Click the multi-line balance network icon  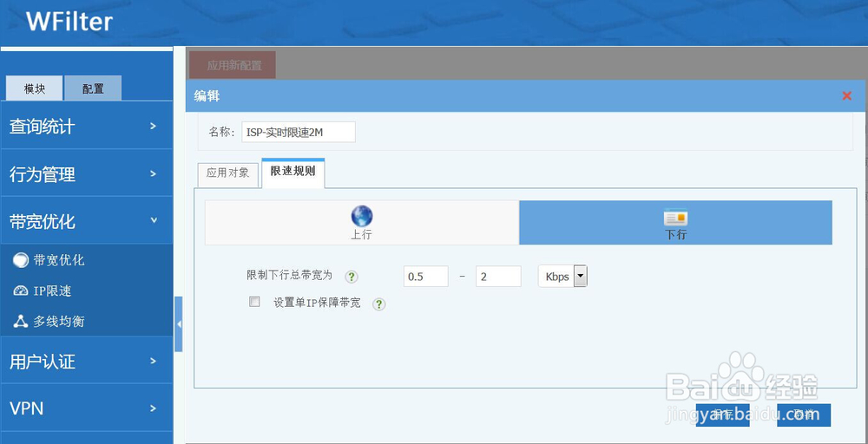pos(21,321)
